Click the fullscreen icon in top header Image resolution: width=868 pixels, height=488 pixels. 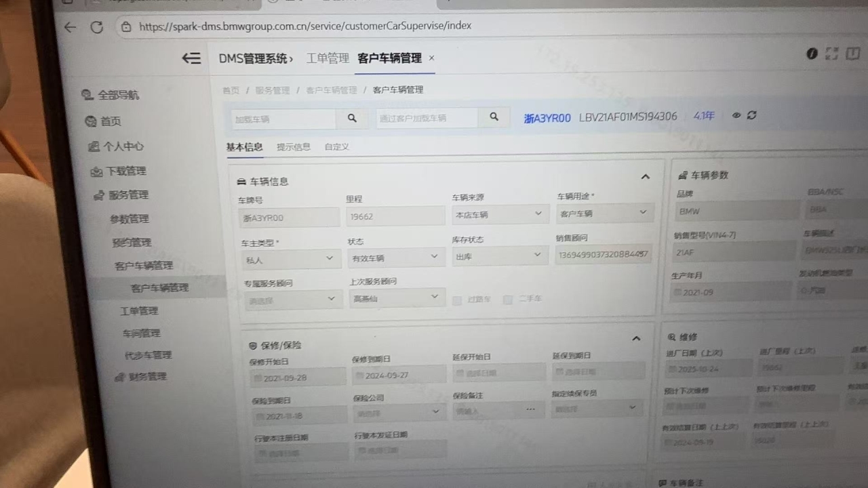coord(831,54)
